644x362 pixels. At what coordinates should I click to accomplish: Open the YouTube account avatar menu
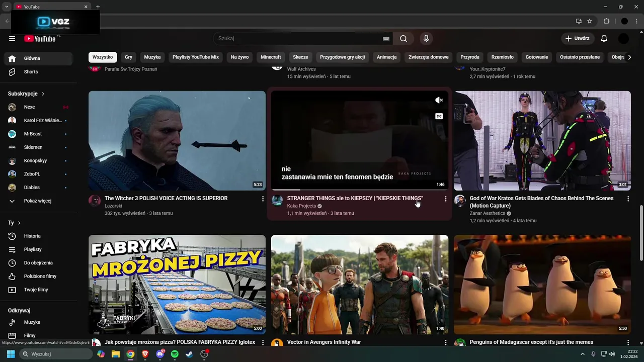pyautogui.click(x=623, y=39)
